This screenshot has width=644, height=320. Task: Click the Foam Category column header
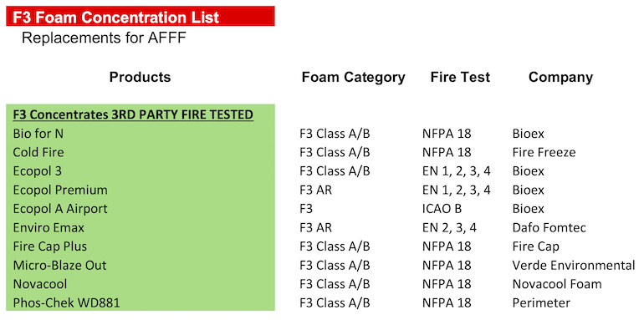point(353,77)
